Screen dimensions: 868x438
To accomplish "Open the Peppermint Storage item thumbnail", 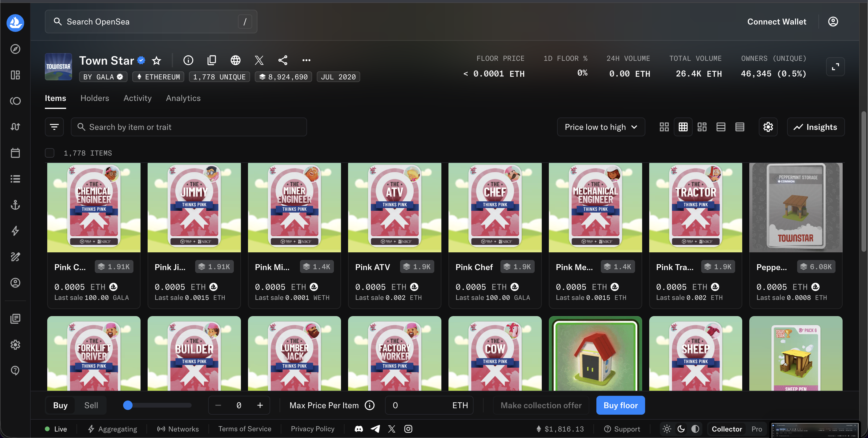I will (796, 207).
